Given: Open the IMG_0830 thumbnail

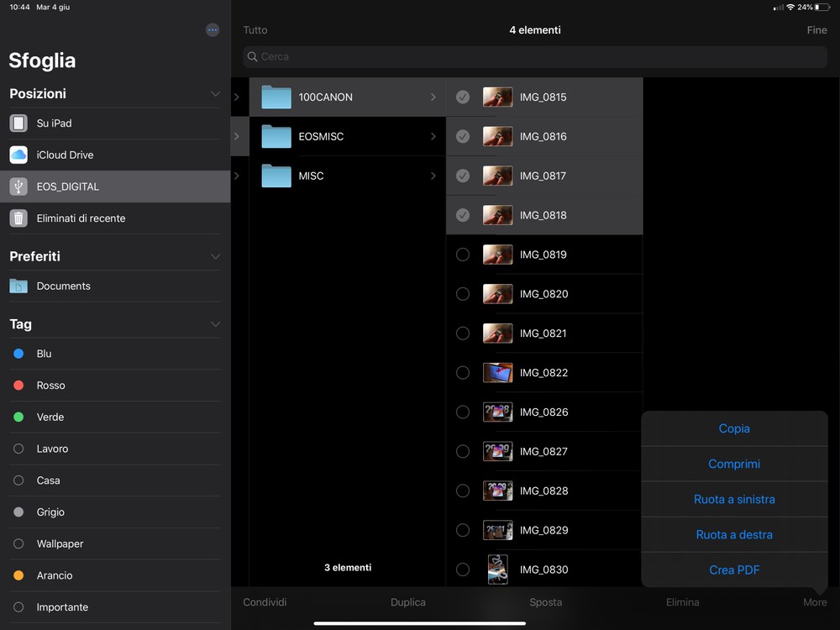Looking at the screenshot, I should pyautogui.click(x=497, y=570).
